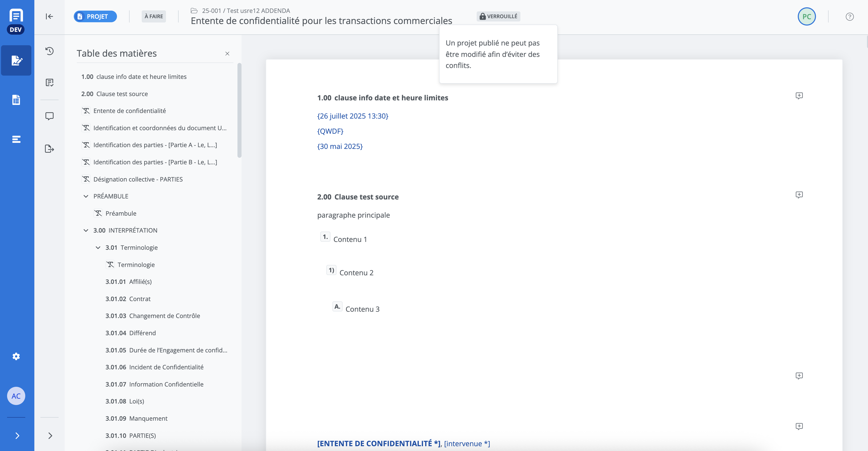The image size is (868, 451).
Task: Click the table of contents scrollbar
Action: coord(239,110)
